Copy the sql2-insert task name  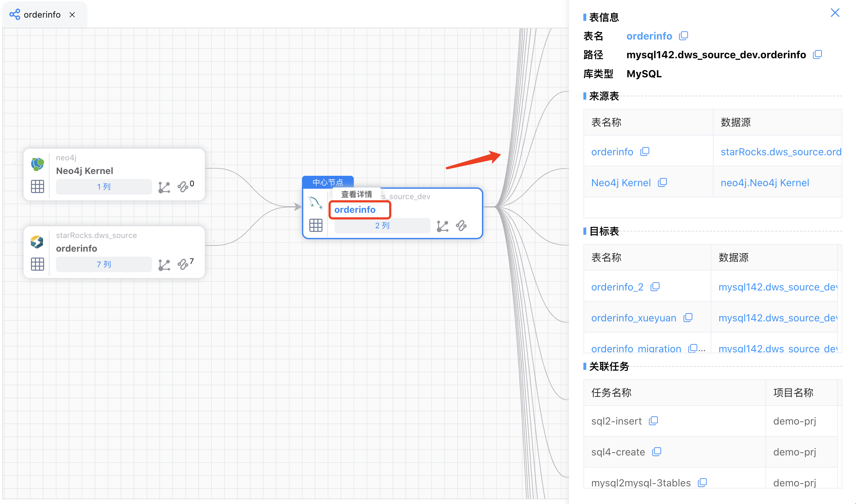[x=654, y=421]
